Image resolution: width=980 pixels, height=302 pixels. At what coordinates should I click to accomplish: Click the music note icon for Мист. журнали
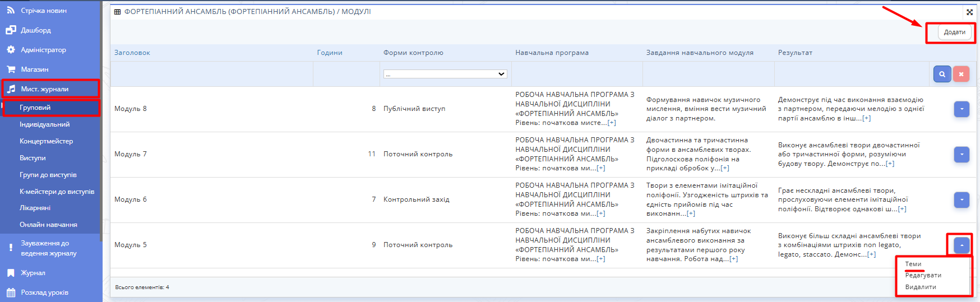pos(11,89)
